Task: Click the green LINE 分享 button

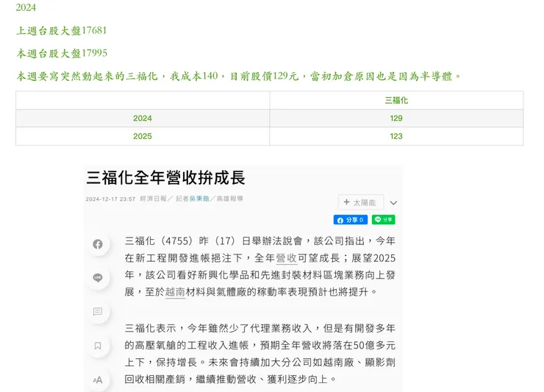Action: pos(383,220)
